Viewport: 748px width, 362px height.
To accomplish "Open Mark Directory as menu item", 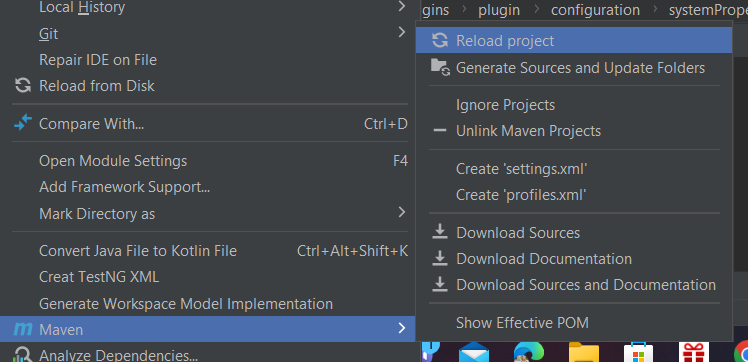I will 208,213.
